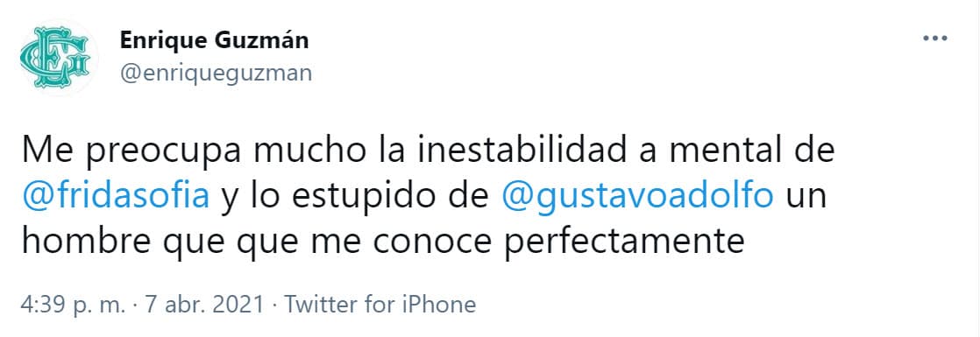Click the Twitter for iPhone source label
980x337 pixels.
tap(380, 305)
